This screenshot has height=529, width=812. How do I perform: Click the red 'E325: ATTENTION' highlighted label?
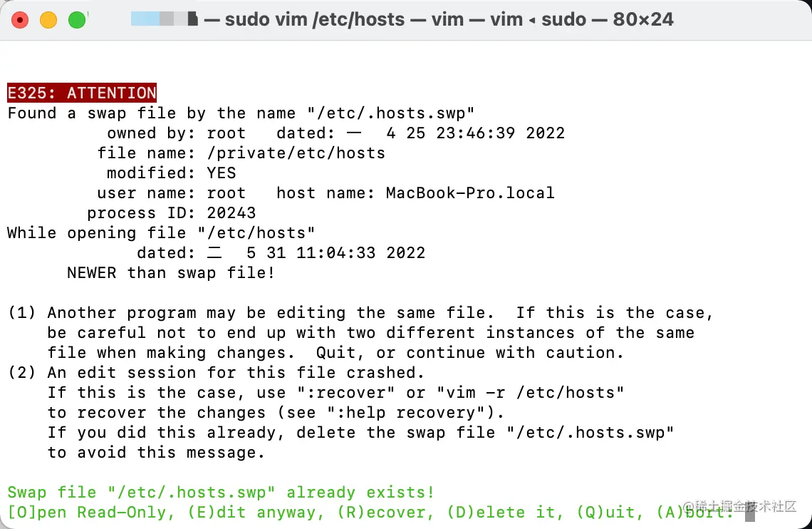point(82,93)
